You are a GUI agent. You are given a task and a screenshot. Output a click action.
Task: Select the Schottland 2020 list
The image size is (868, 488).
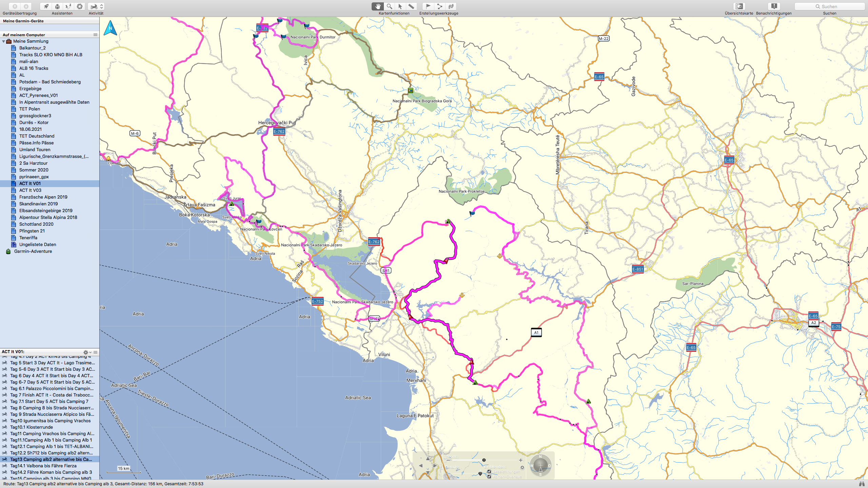(50, 224)
